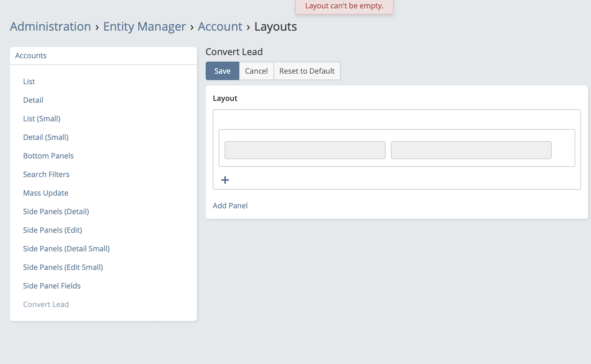Viewport: 591px width, 364px height.
Task: Open the List layout
Action: click(29, 81)
